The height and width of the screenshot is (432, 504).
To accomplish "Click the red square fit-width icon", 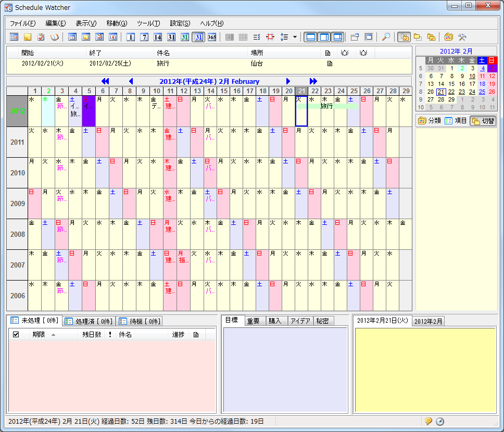I will click(270, 37).
